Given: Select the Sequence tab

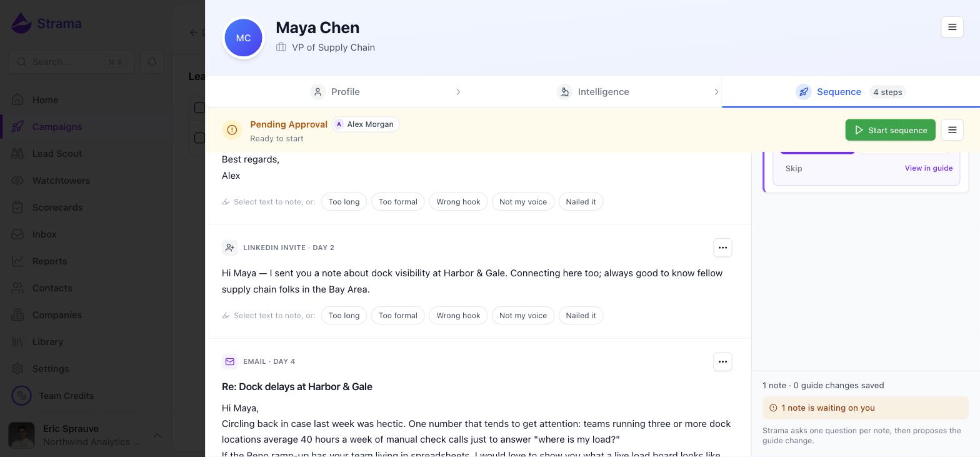Looking at the screenshot, I should coord(851,92).
